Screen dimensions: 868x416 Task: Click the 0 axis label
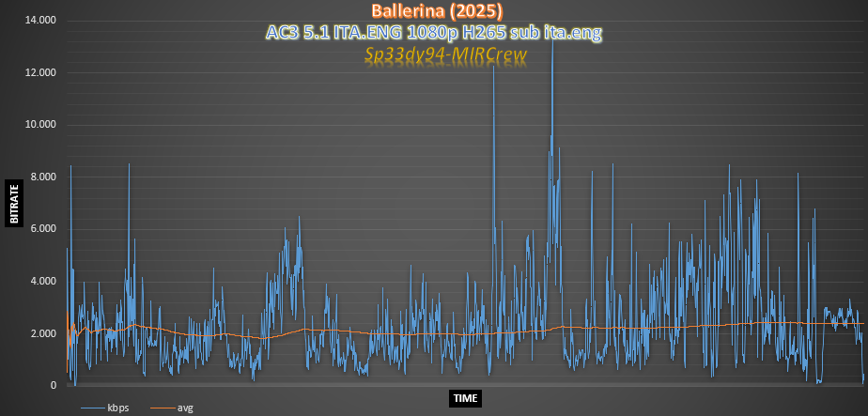point(54,386)
